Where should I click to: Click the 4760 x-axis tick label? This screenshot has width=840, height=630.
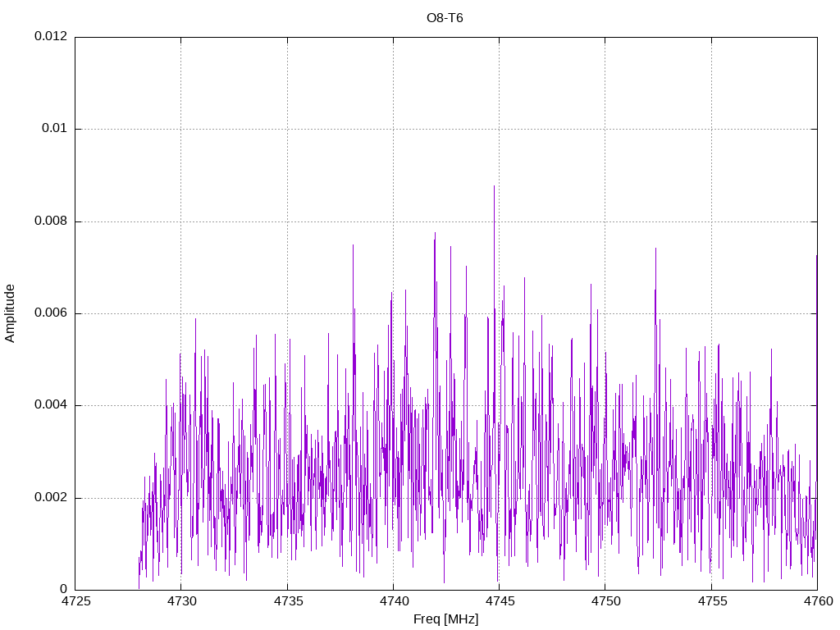[x=818, y=601]
